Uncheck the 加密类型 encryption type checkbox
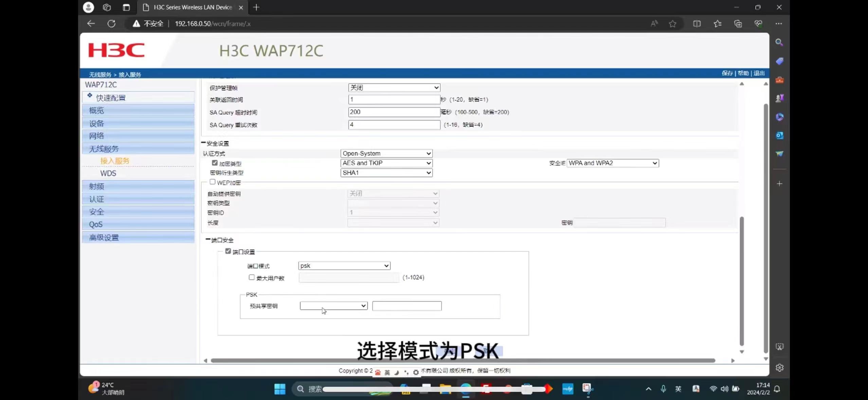 pos(215,163)
